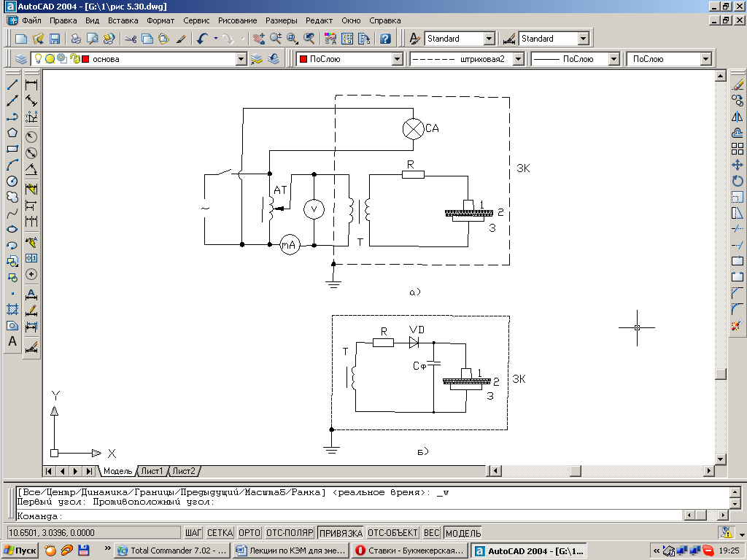Select the Line drawing tool
Image resolution: width=747 pixels, height=560 pixels.
coord(12,85)
